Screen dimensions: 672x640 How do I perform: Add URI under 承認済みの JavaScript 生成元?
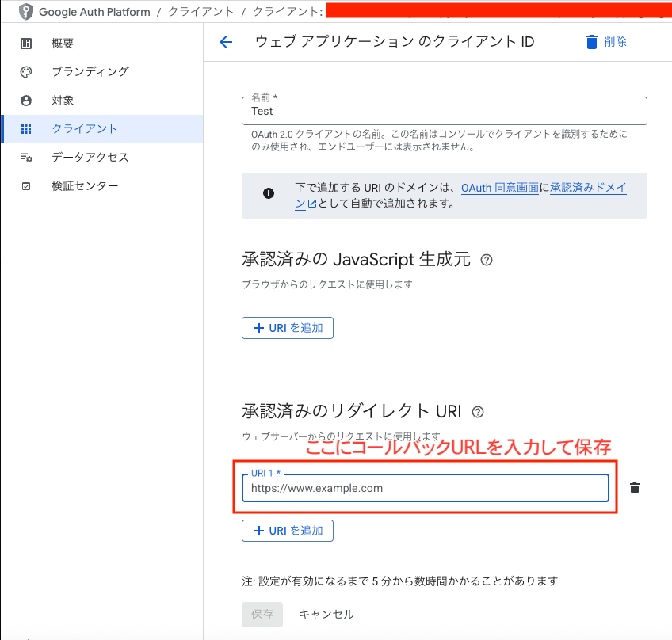point(288,328)
